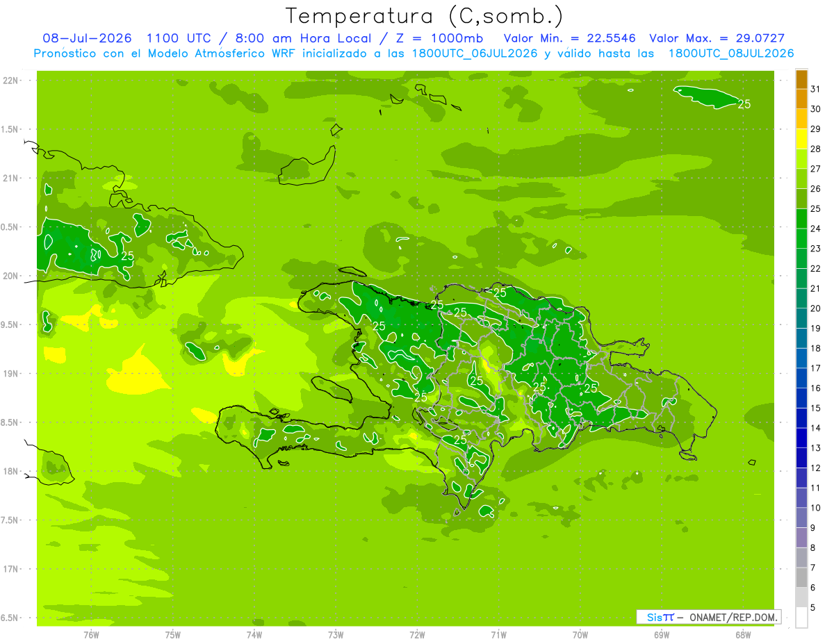
Task: Click the 72W longitude axis label
Action: [417, 635]
